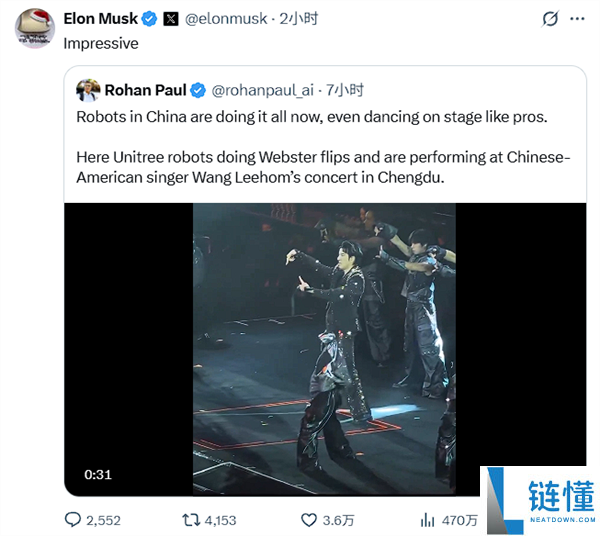600x536 pixels.
Task: Open Rohan Paul's small profile picture
Action: (x=88, y=90)
